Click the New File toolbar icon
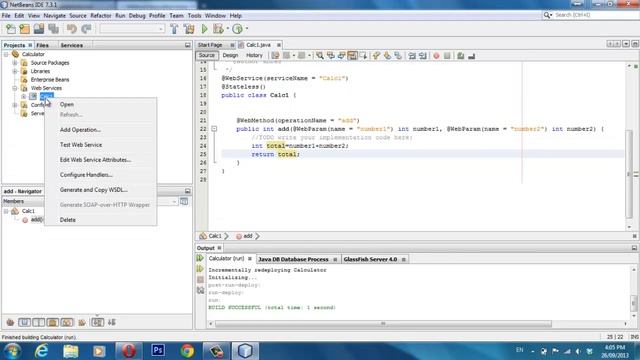 point(11,29)
